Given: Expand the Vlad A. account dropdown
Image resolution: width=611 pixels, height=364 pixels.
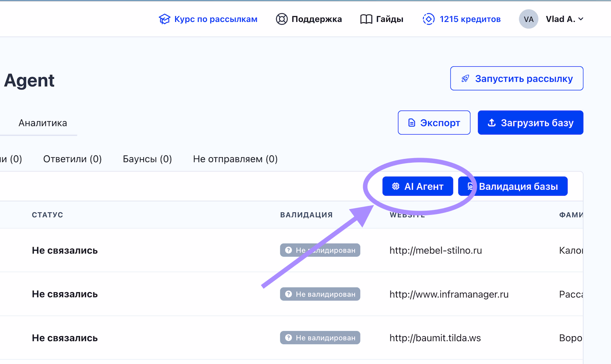Looking at the screenshot, I should 581,19.
